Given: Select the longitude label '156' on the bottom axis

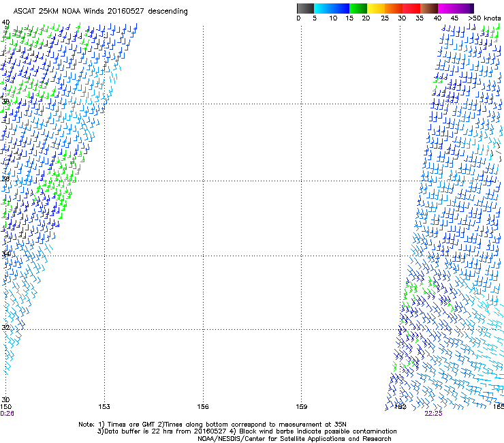Looking at the screenshot, I should (x=203, y=407).
